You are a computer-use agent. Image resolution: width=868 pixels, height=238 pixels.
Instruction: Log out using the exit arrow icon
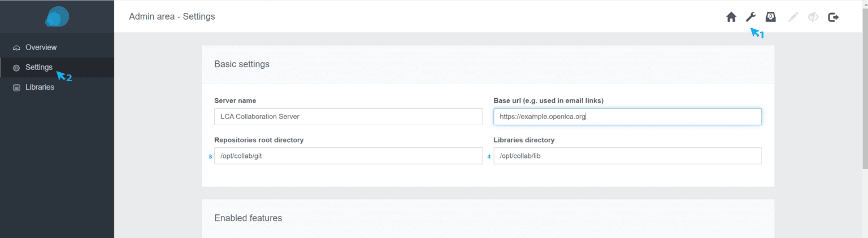[834, 17]
